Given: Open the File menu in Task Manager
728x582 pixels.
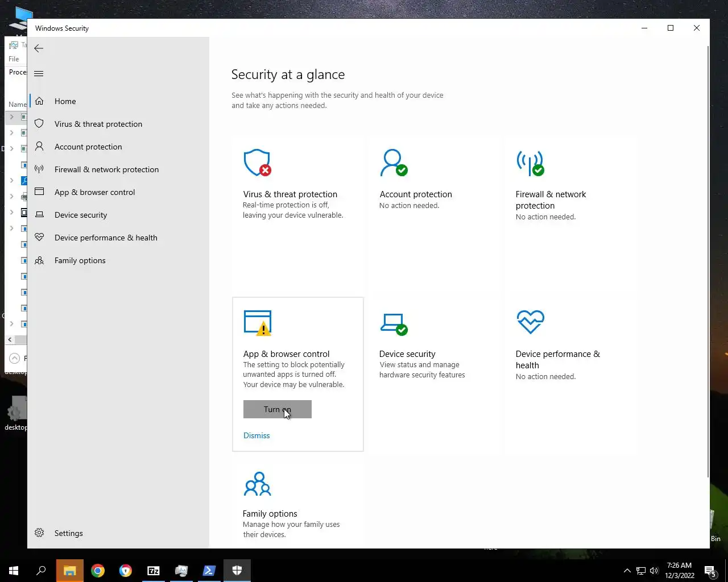Looking at the screenshot, I should pos(14,59).
